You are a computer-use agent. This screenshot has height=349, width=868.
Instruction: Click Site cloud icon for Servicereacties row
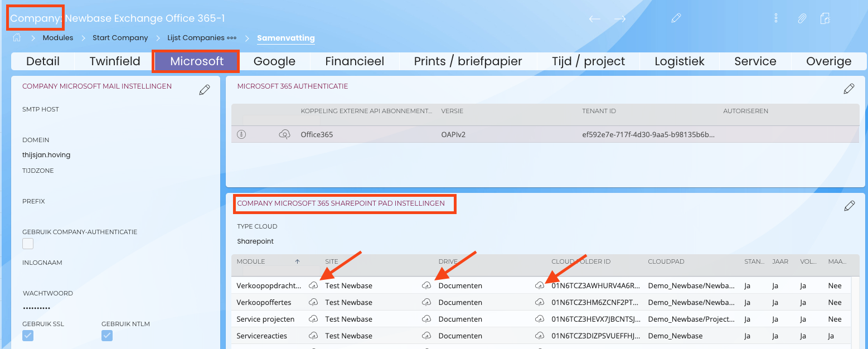(x=313, y=336)
